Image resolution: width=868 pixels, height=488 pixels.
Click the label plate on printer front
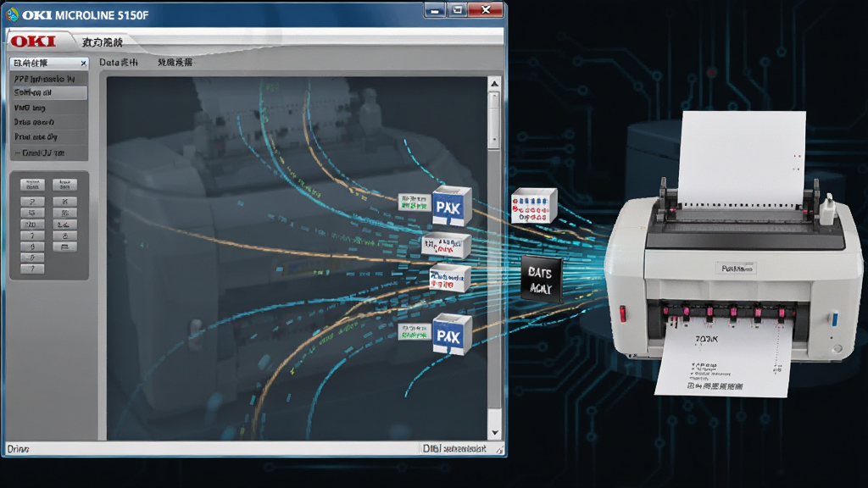736,269
